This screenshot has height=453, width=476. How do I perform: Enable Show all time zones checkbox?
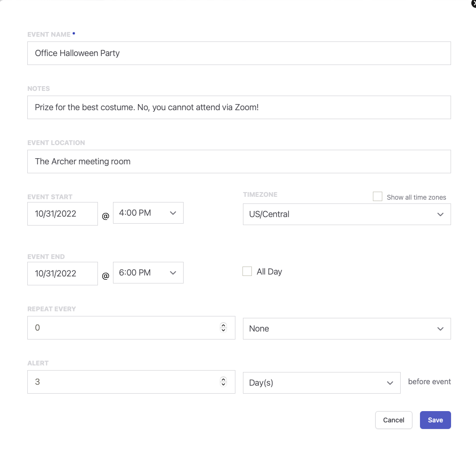(x=377, y=197)
